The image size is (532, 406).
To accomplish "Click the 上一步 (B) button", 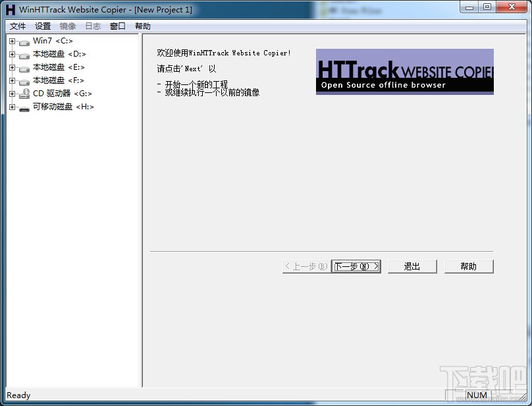I will pos(306,266).
